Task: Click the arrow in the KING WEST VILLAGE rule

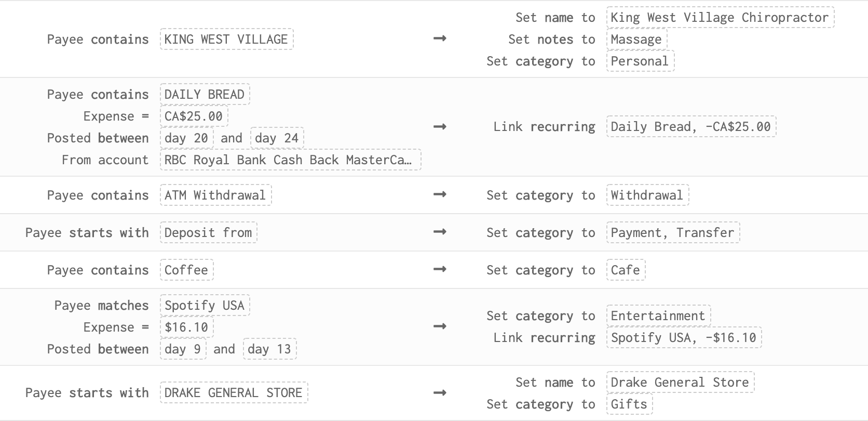Action: click(x=440, y=38)
